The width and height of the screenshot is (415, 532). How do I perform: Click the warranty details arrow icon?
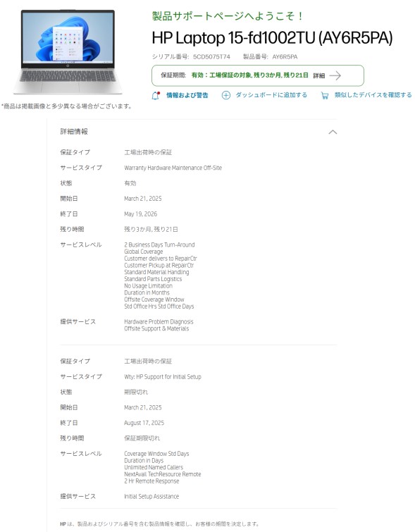tap(335, 75)
